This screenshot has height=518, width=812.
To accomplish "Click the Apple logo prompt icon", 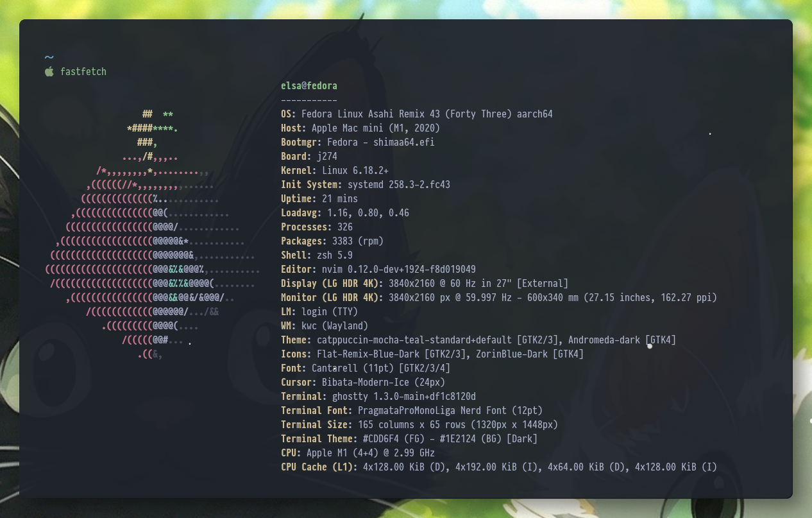I will [x=49, y=71].
